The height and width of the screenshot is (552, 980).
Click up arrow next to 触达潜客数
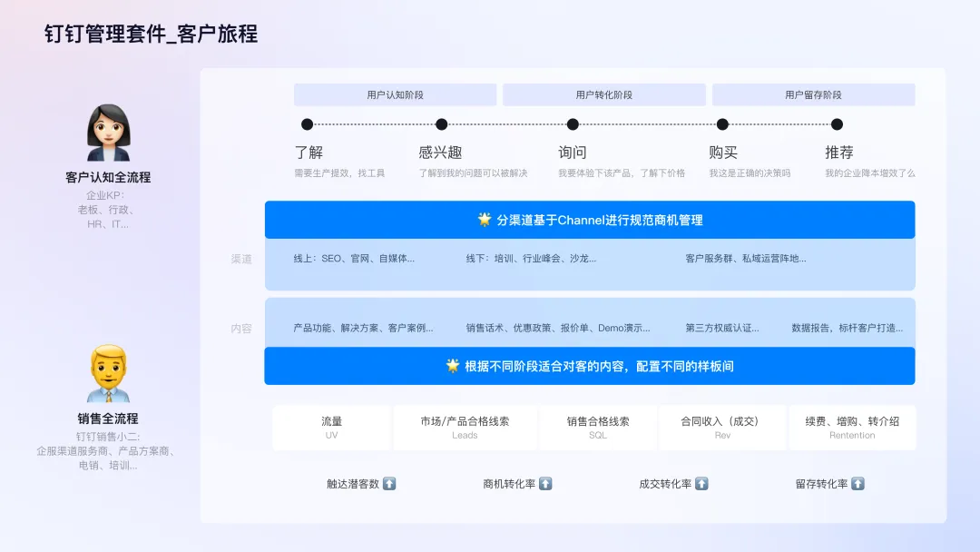point(389,484)
